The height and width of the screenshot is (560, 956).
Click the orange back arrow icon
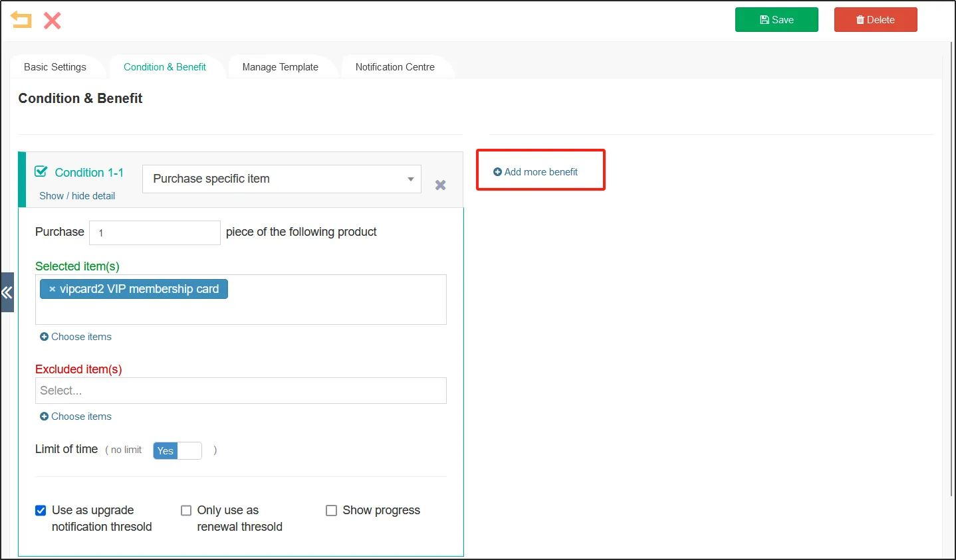click(21, 20)
